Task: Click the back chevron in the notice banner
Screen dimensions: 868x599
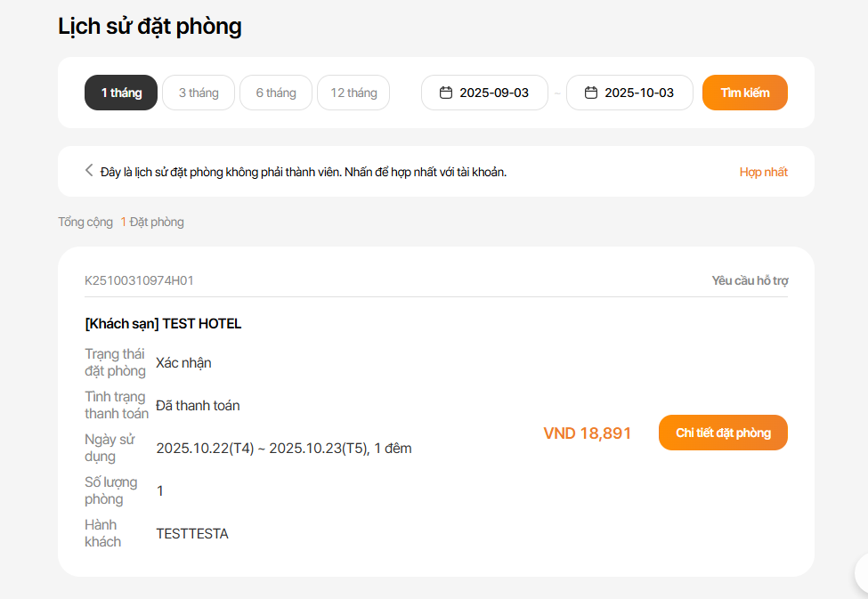Action: pyautogui.click(x=89, y=171)
